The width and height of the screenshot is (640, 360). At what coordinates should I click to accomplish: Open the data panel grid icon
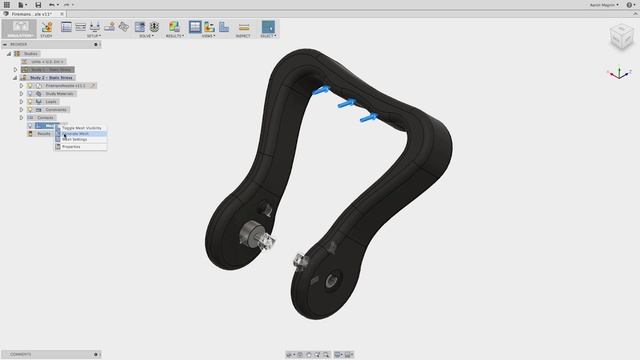7,5
